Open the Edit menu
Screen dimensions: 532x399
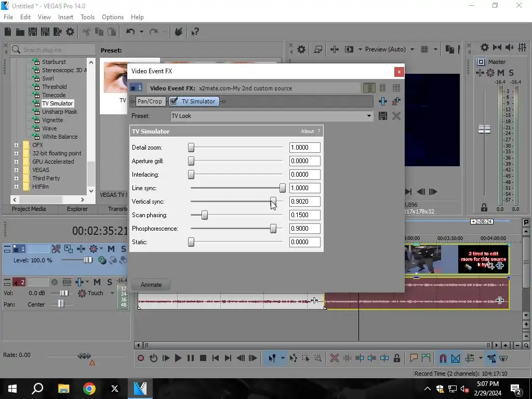[x=25, y=17]
